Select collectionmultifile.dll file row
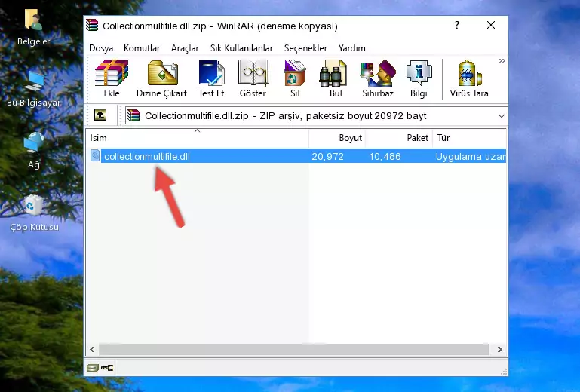580x392 pixels. click(x=296, y=156)
